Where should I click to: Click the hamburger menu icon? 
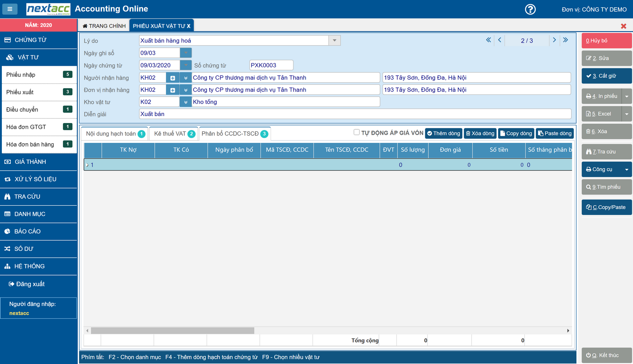10,9
